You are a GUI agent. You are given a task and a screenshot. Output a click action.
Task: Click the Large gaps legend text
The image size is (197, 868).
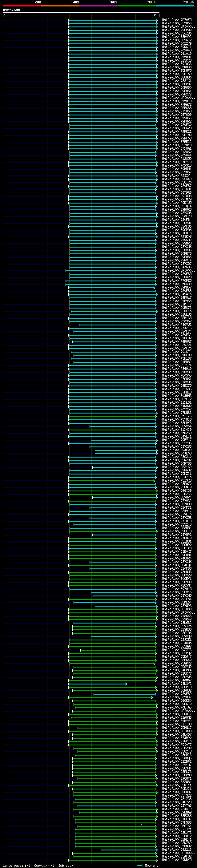tap(38, 865)
